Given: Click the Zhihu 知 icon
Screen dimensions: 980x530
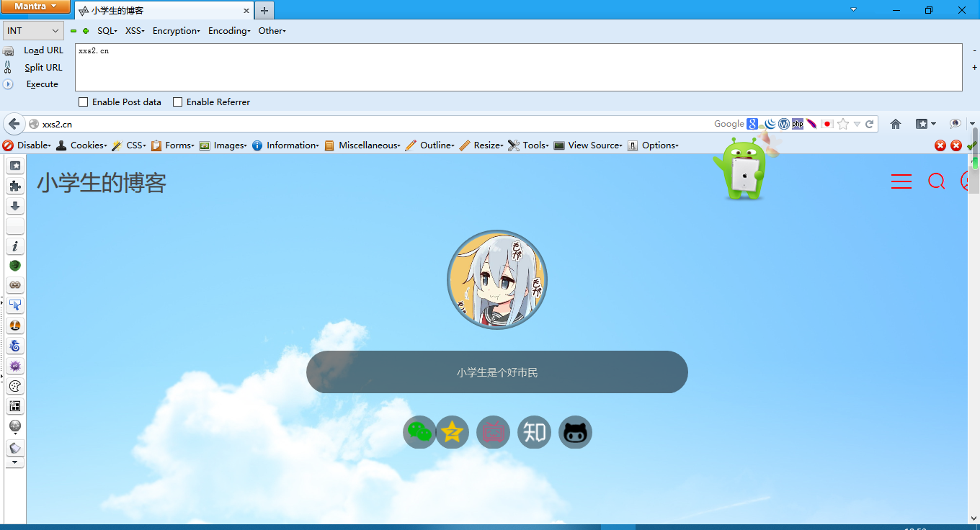Looking at the screenshot, I should point(534,432).
